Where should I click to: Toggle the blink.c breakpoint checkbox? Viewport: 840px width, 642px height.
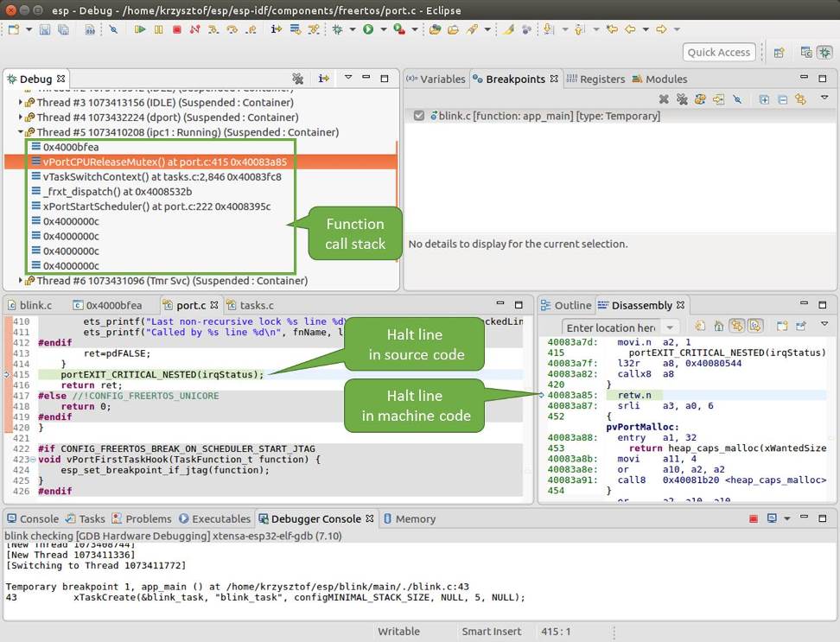[x=421, y=116]
